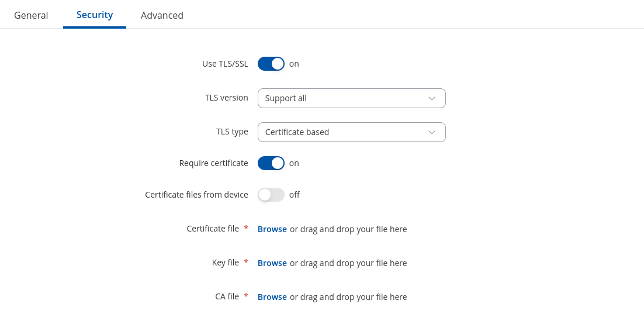Click the "on" label beside Use TLS/SSL
The height and width of the screenshot is (328, 644).
[x=294, y=64]
